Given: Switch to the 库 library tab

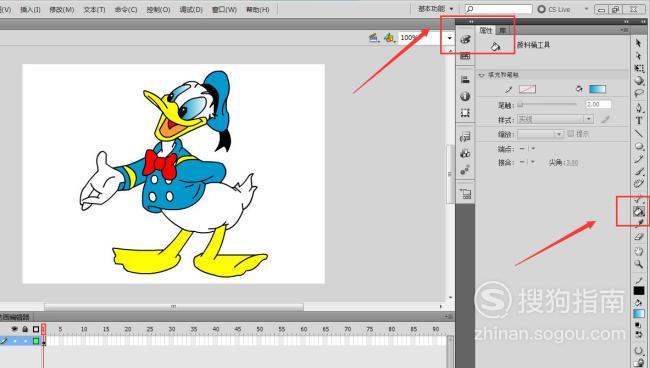Looking at the screenshot, I should [x=502, y=30].
